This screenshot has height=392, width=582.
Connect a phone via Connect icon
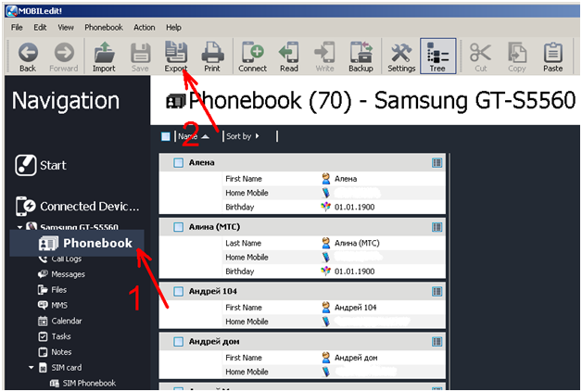coord(252,57)
